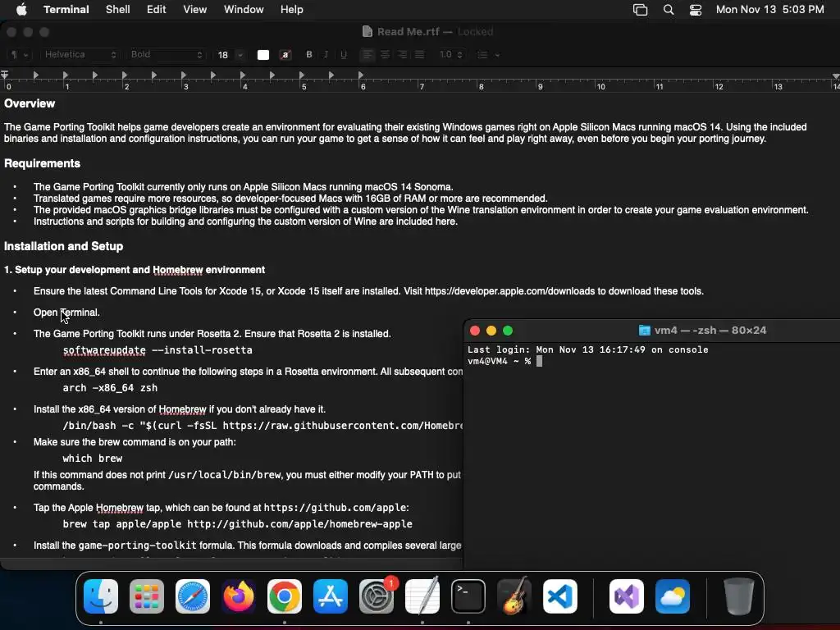Click the developer.apple.com/downloads URL
The height and width of the screenshot is (630, 840).
[x=509, y=291]
